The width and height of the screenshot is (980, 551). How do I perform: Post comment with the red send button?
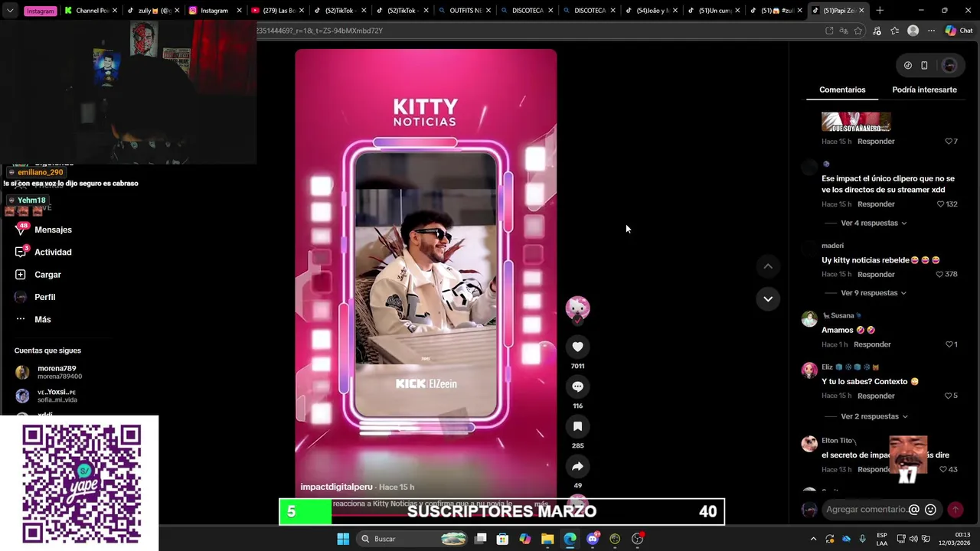[955, 510]
